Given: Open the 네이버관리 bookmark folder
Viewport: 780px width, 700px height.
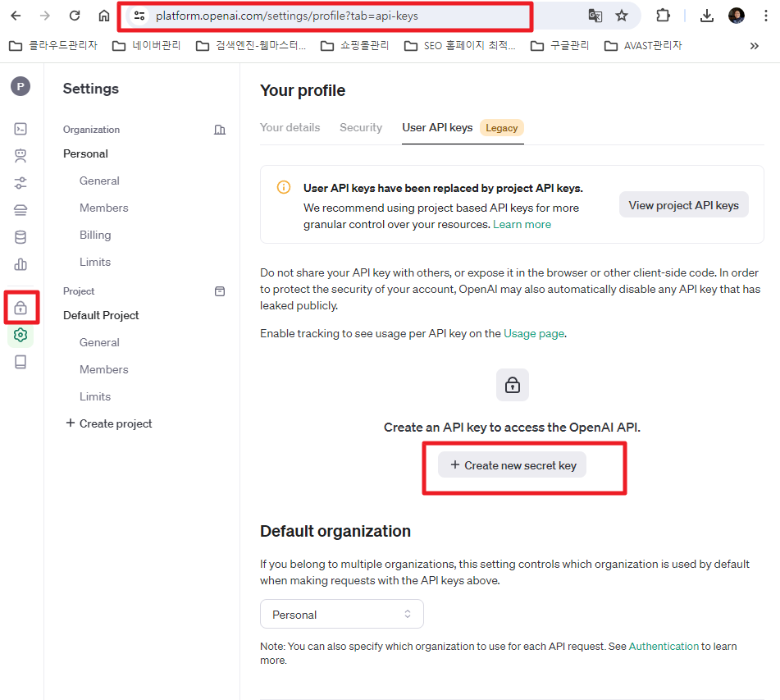Looking at the screenshot, I should pos(146,46).
